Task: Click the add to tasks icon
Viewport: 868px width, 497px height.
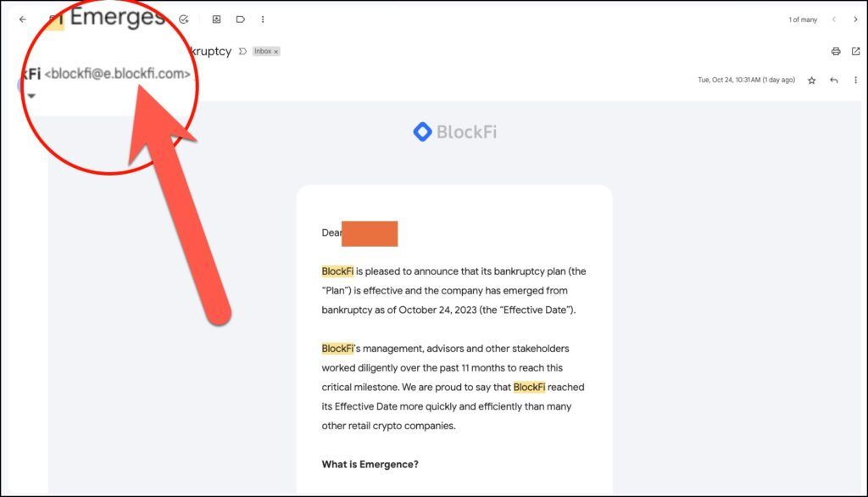Action: tap(184, 20)
